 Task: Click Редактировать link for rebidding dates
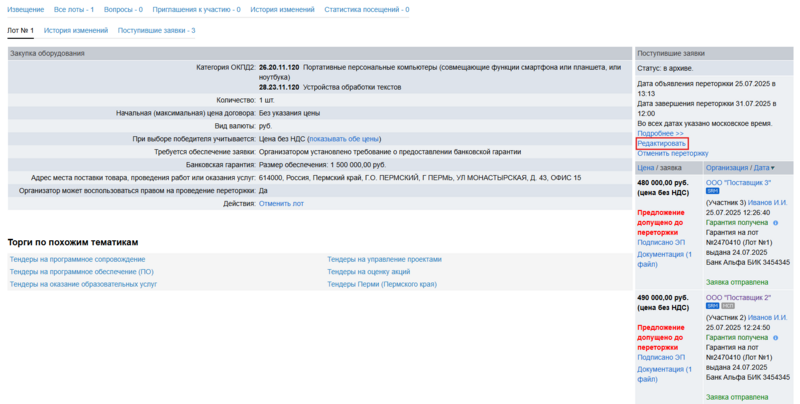661,143
